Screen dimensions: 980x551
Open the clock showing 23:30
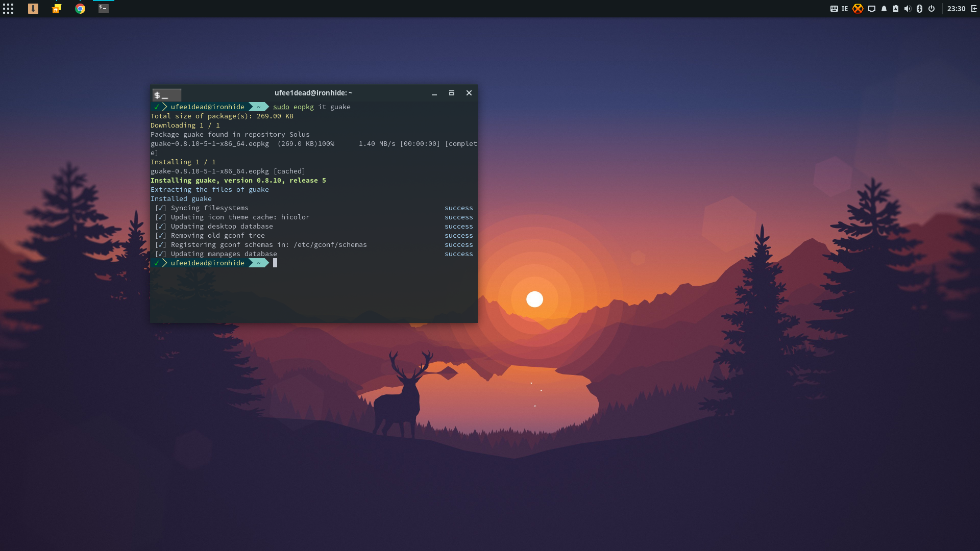957,9
